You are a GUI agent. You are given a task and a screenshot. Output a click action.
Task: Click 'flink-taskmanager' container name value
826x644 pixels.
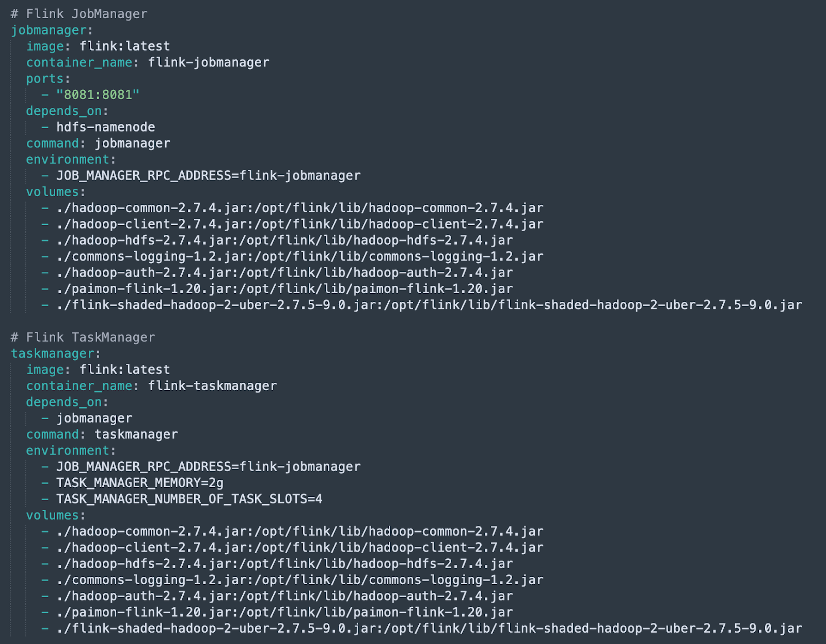coord(213,386)
